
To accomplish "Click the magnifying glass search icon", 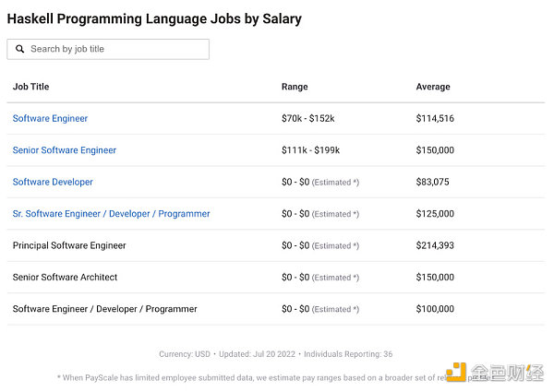I will tap(20, 49).
